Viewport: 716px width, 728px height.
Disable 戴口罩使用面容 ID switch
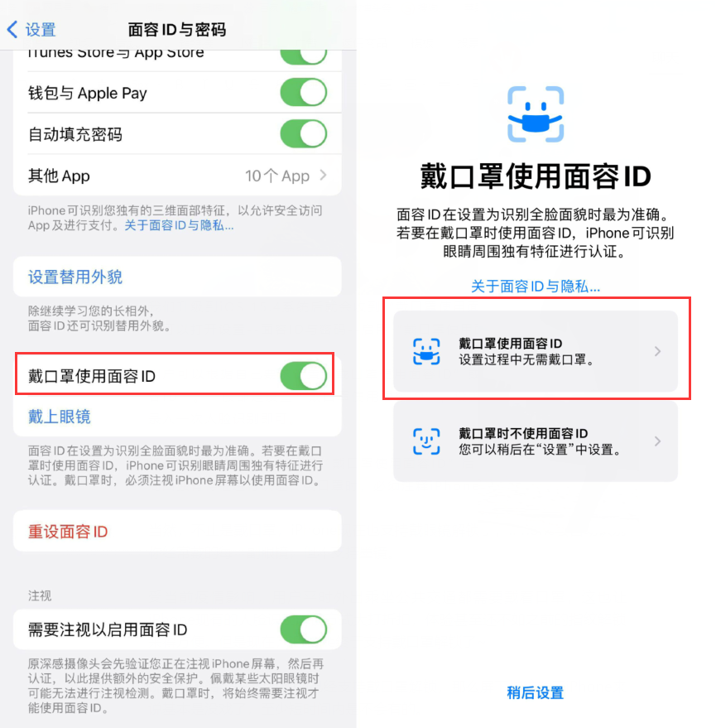coord(304,376)
